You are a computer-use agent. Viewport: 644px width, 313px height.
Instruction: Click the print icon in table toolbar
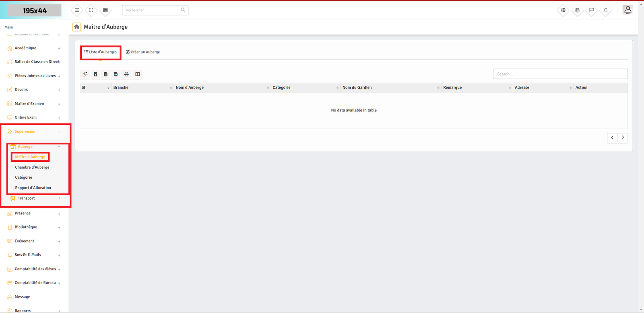(x=126, y=74)
